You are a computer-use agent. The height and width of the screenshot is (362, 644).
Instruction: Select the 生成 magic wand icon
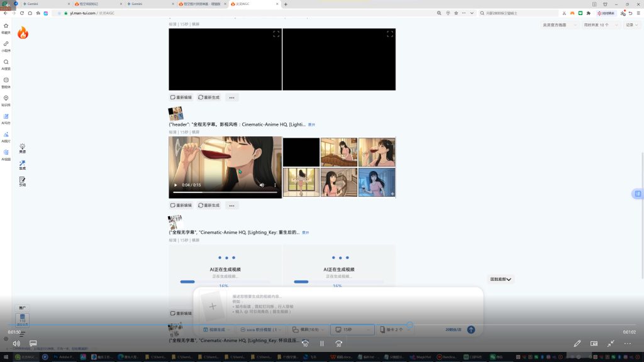23,164
